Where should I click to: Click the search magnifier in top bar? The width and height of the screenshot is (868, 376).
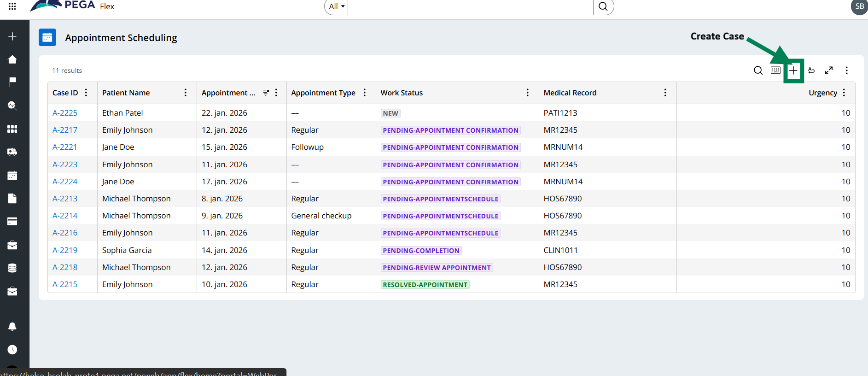pyautogui.click(x=603, y=6)
